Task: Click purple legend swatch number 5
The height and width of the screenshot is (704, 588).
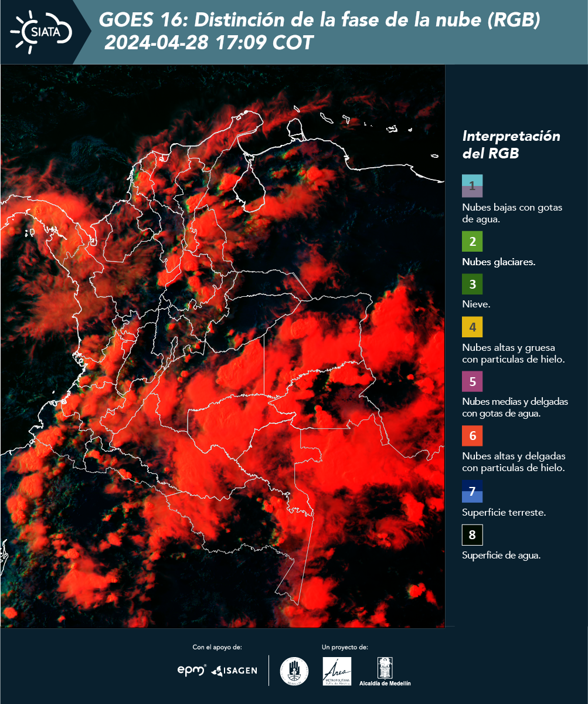Action: pyautogui.click(x=472, y=381)
